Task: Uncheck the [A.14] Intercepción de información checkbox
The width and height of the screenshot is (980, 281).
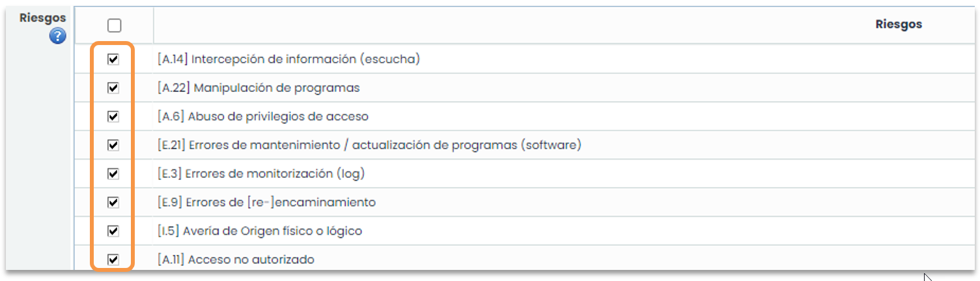Action: [x=113, y=59]
